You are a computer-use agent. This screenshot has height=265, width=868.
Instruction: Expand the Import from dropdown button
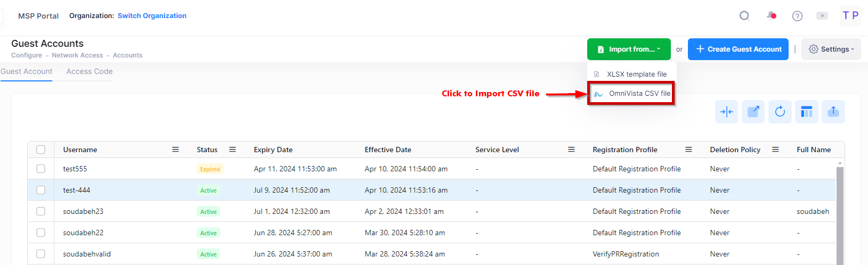click(x=629, y=49)
